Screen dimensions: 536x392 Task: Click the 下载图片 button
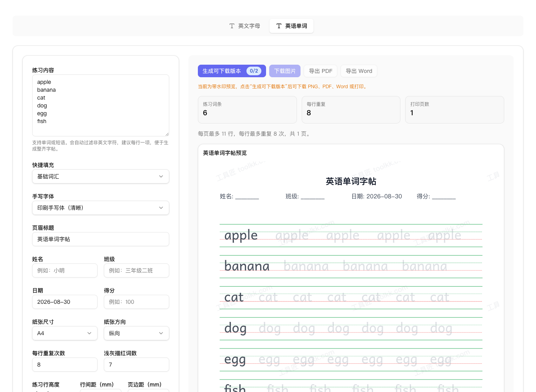[x=285, y=71]
